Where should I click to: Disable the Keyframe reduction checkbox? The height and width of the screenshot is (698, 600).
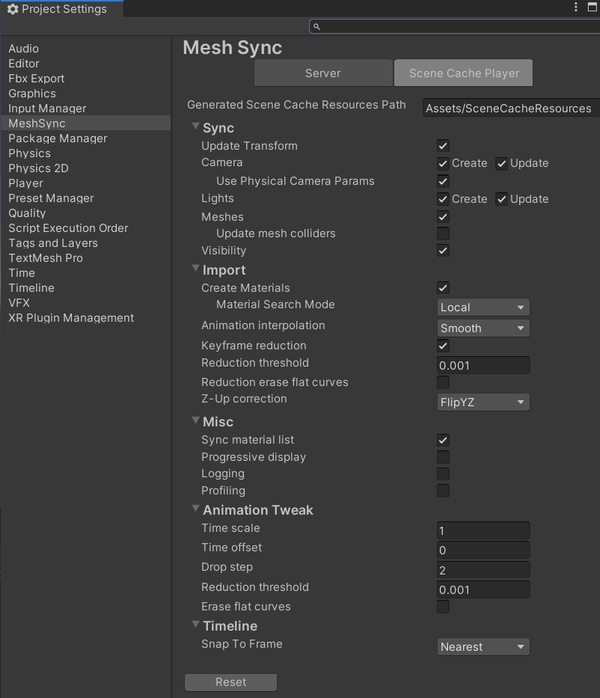pyautogui.click(x=443, y=346)
